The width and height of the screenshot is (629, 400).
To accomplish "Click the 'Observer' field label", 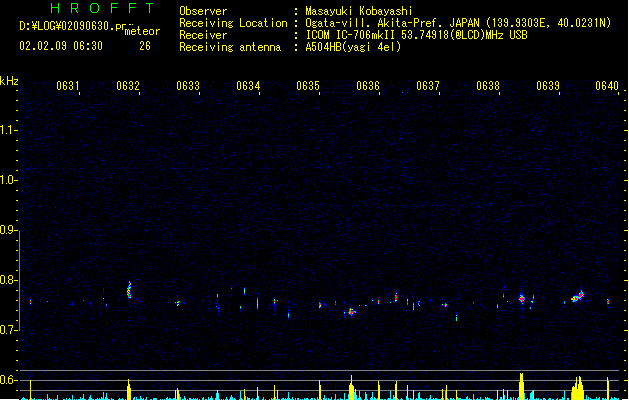I will pos(203,11).
